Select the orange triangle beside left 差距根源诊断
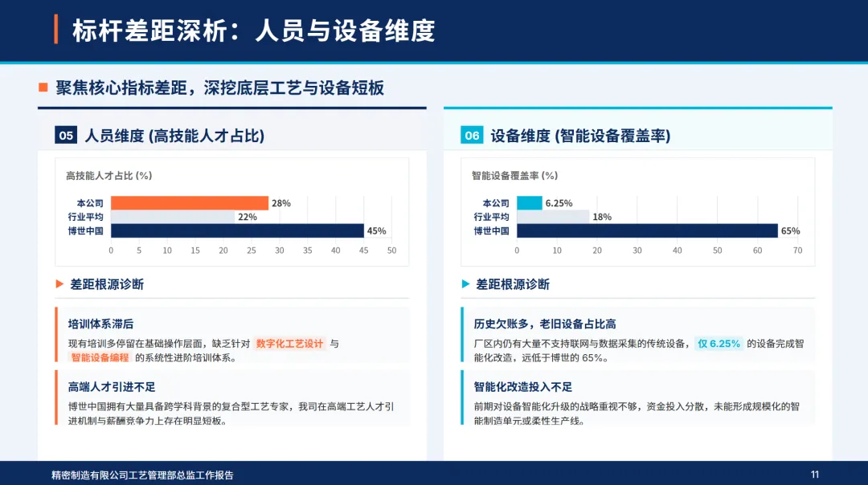The width and height of the screenshot is (868, 485). [59, 284]
